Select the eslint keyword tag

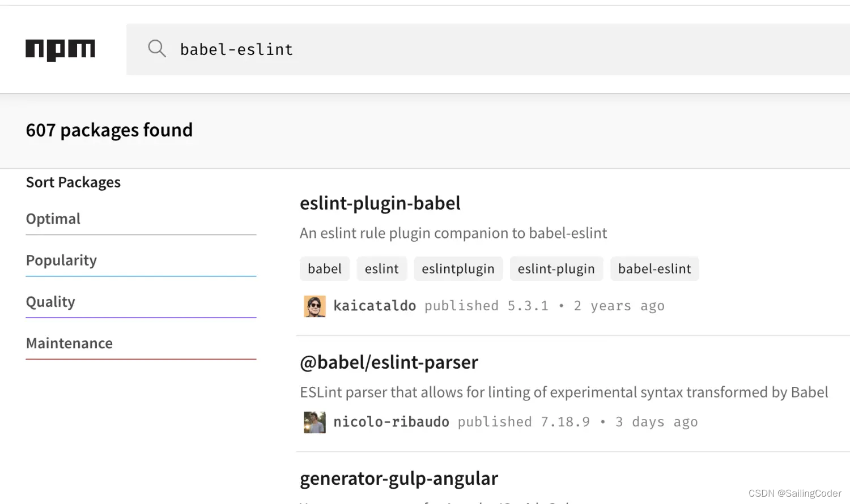[x=381, y=269]
